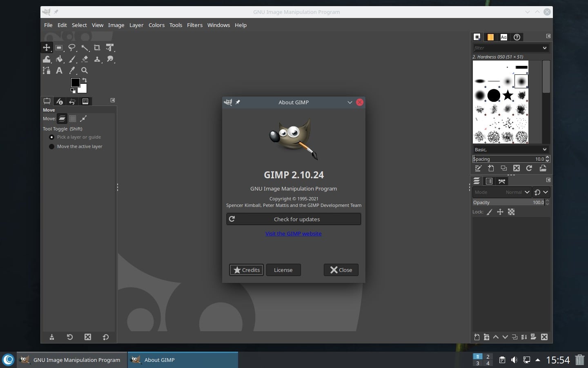The height and width of the screenshot is (368, 588).
Task: Adjust the layer Opacity slider
Action: coord(508,202)
